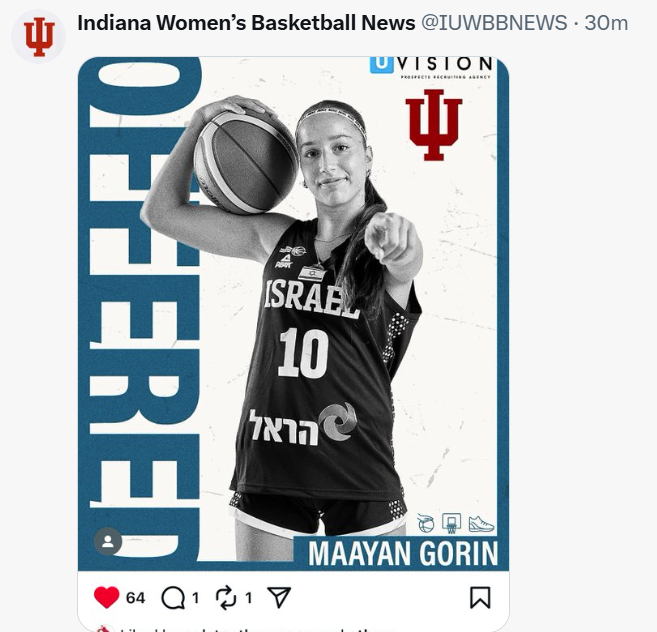
Task: View the repost count beside arrows
Action: click(248, 598)
